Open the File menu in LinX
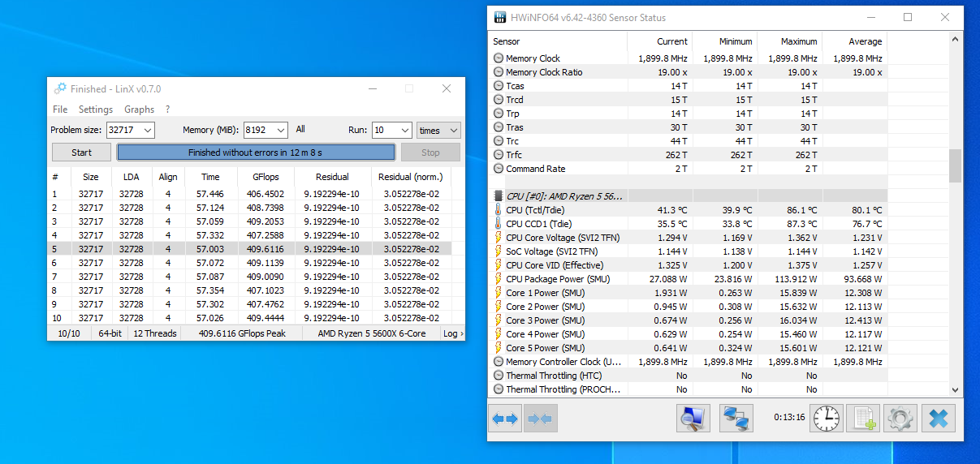Screen dimensions: 980x464 60,110
